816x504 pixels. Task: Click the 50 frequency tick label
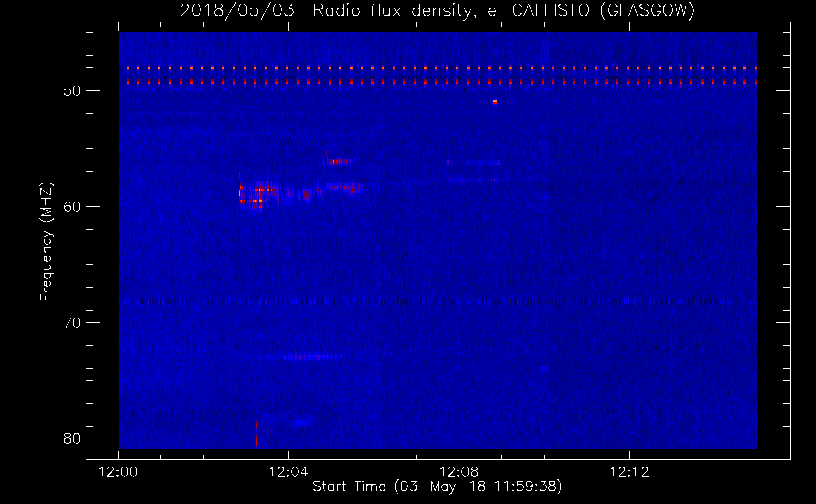click(x=72, y=91)
